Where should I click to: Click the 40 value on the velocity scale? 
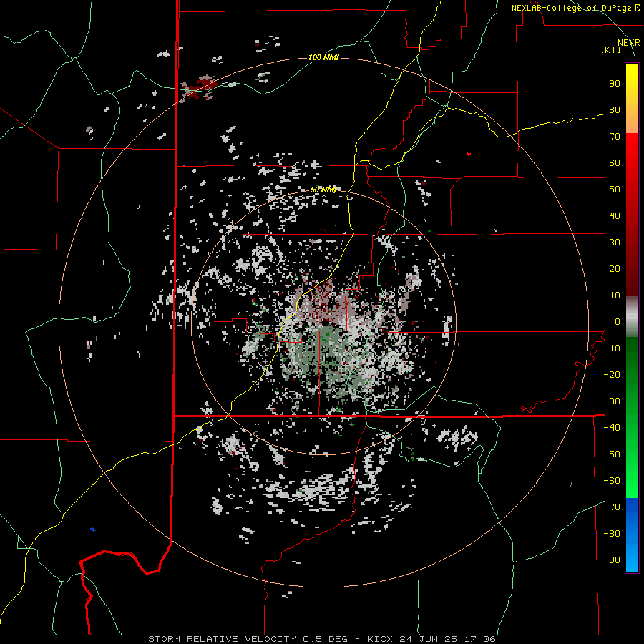coord(615,216)
